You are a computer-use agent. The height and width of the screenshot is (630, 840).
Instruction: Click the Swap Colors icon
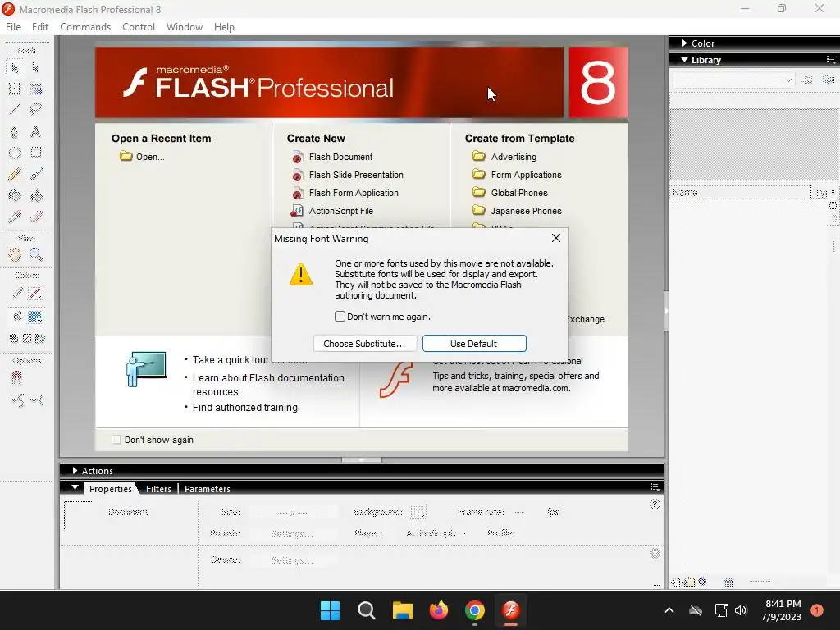pyautogui.click(x=39, y=338)
